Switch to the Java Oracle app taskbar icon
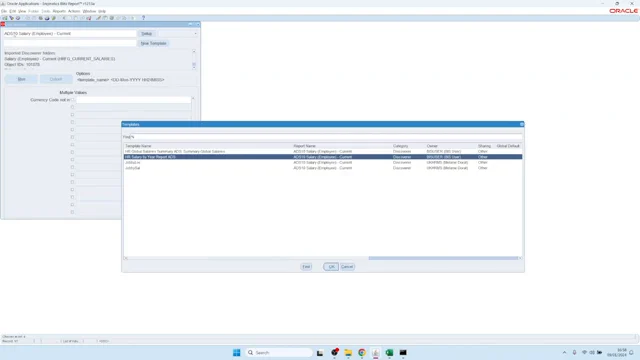Screen dimensions: 640x360 (x=376, y=353)
